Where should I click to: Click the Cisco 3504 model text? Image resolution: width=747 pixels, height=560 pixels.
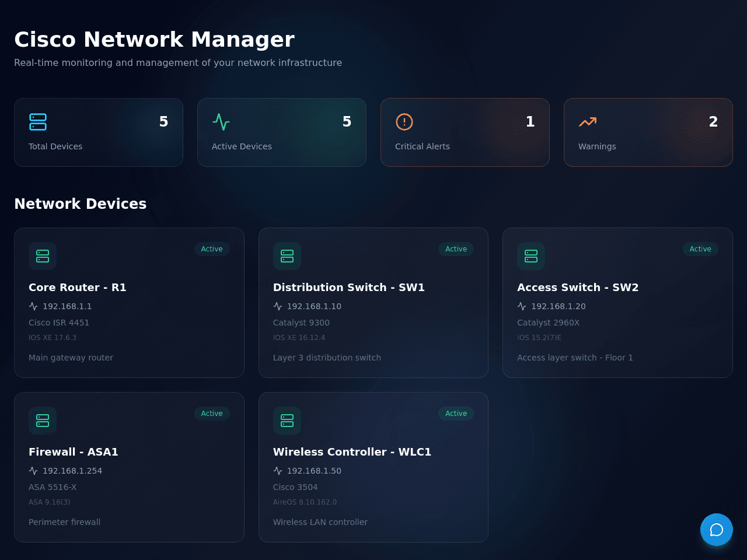pos(295,487)
